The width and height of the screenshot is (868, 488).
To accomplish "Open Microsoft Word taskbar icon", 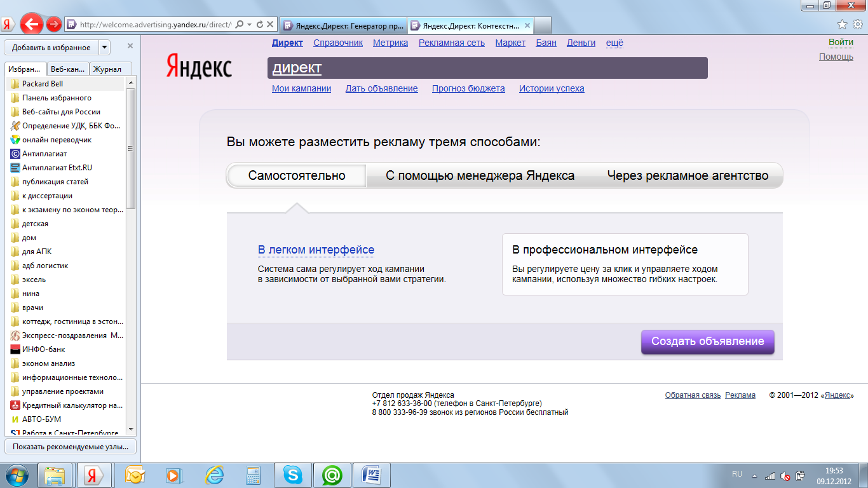I will point(372,475).
